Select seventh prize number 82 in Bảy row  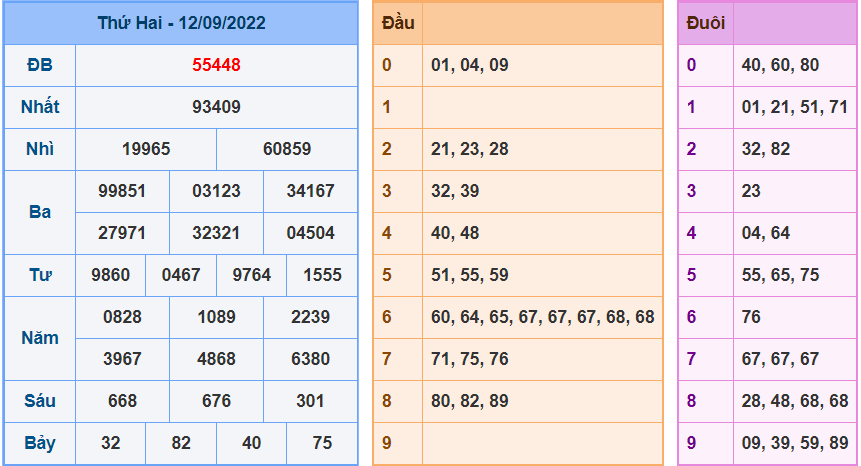click(x=181, y=443)
